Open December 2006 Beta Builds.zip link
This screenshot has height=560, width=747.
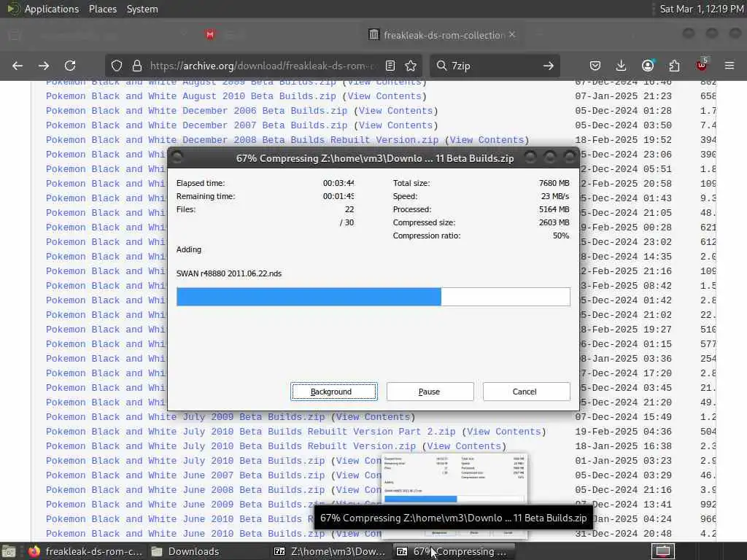coord(197,111)
